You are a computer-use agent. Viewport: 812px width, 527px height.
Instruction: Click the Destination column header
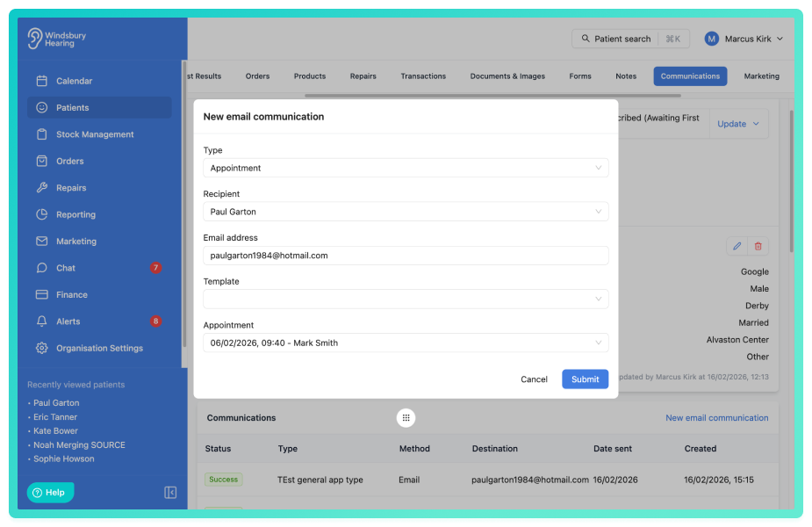click(494, 448)
